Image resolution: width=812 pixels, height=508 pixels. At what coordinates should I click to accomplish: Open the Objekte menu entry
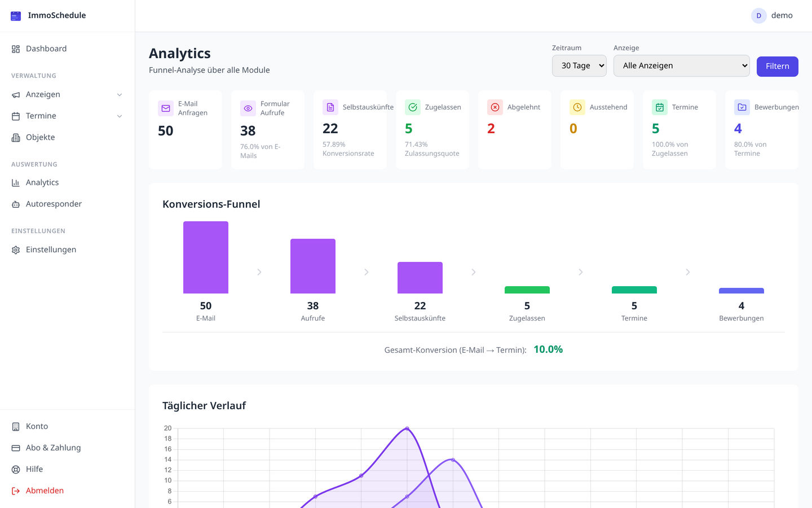pyautogui.click(x=40, y=137)
